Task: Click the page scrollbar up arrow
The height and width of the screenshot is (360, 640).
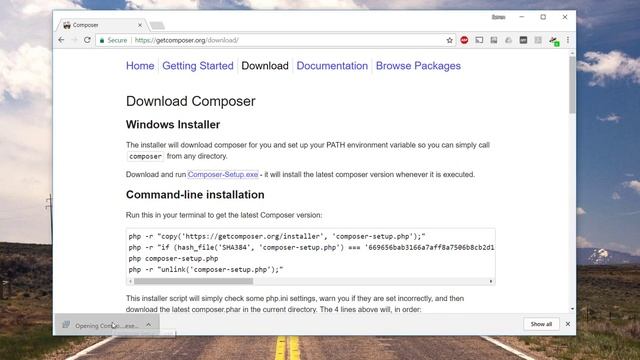Action: 572,53
